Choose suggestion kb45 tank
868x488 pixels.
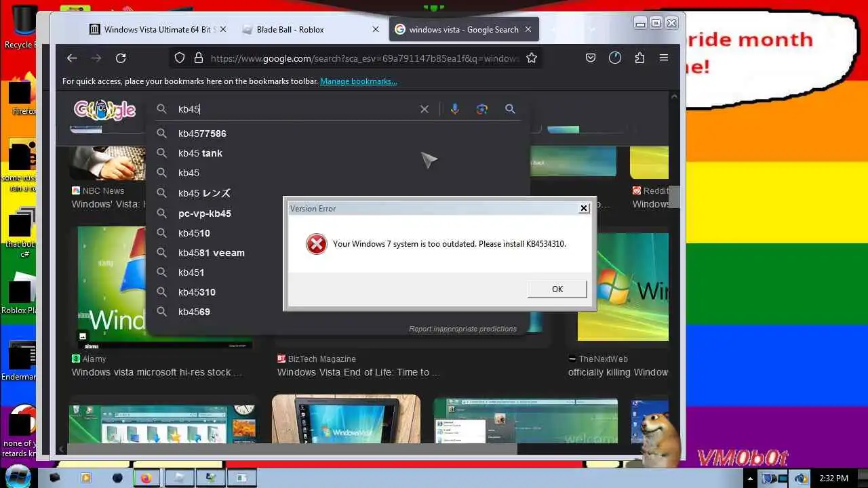(338, 153)
